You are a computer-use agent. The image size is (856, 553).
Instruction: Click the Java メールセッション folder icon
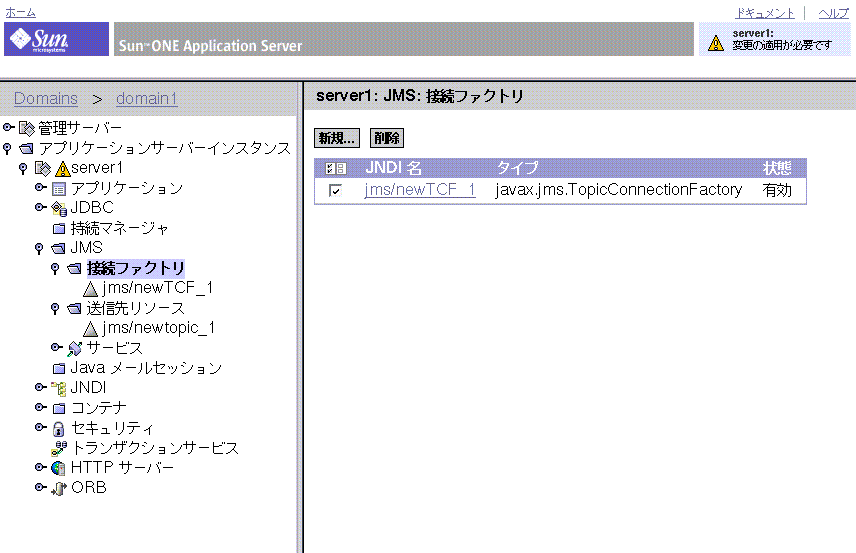pos(59,368)
